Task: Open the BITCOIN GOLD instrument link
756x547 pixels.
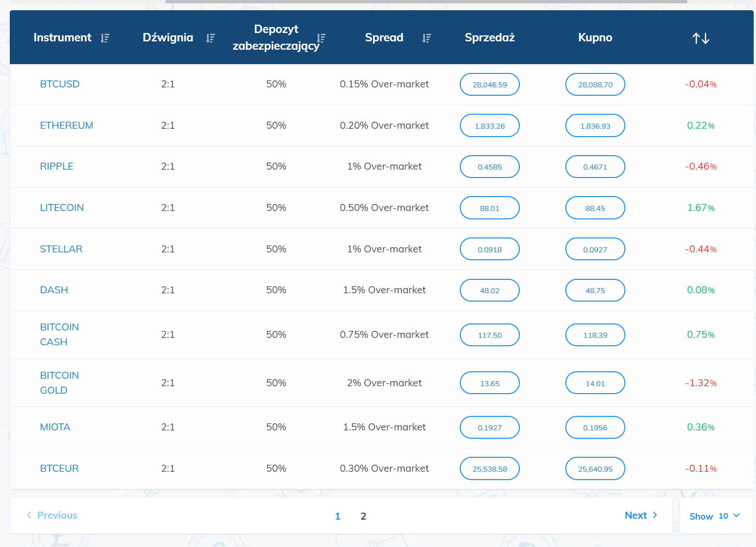Action: click(60, 383)
